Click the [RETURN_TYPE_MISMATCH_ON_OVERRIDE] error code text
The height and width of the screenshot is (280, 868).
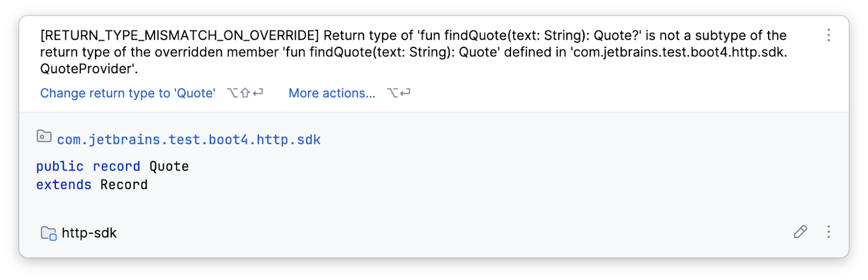pyautogui.click(x=180, y=36)
